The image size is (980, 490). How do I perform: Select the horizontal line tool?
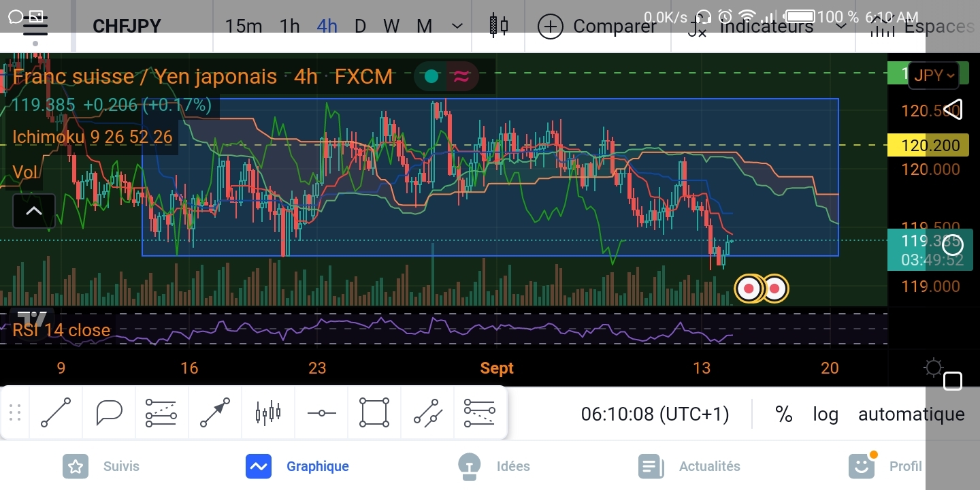coord(321,412)
